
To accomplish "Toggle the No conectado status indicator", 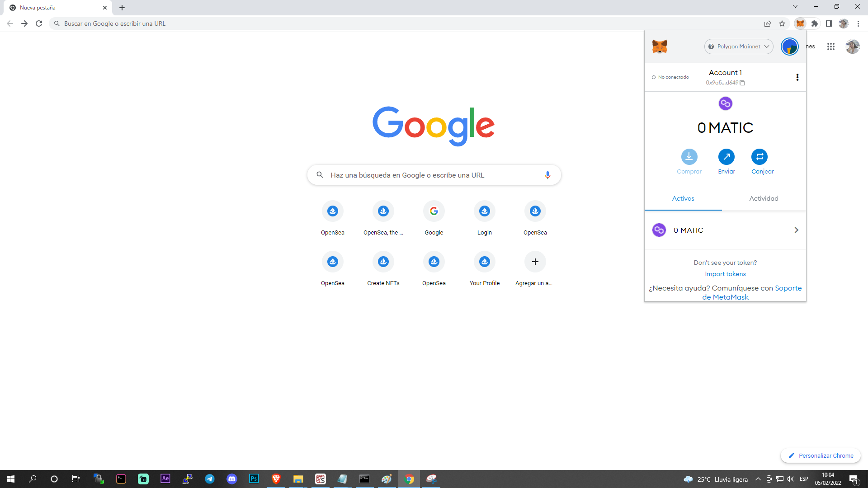I will (x=670, y=77).
